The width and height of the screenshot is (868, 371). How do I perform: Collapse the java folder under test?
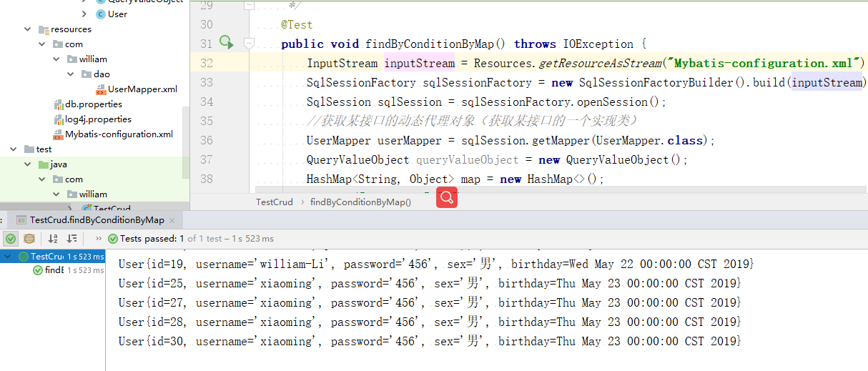[27, 164]
